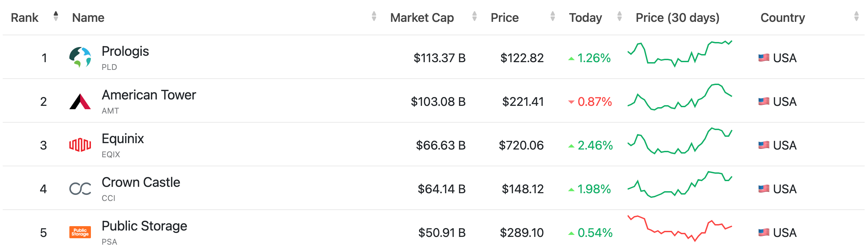Open the Equinix company link
The width and height of the screenshot is (868, 250).
(123, 139)
